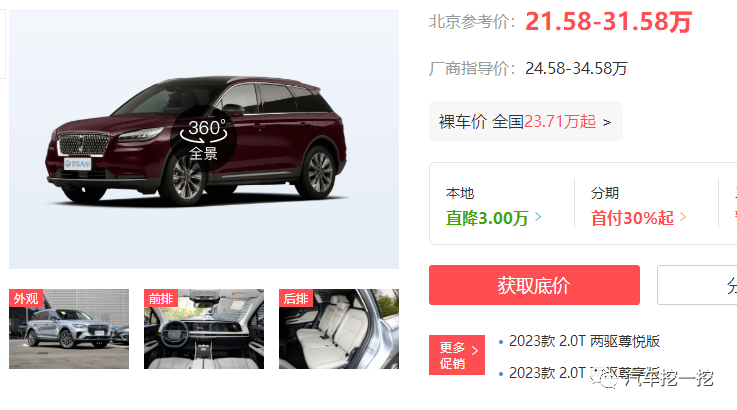Click the 外观 label tag on thumbnail
737x410 pixels.
pos(26,298)
